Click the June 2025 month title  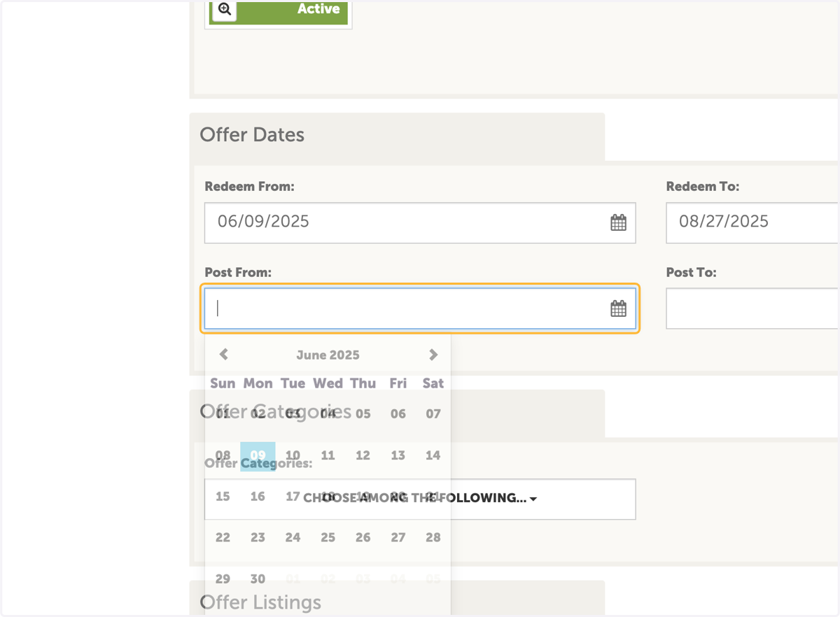pos(328,355)
